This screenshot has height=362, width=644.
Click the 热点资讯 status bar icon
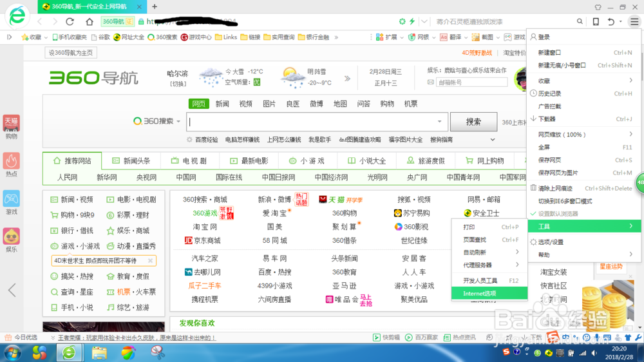(x=448, y=338)
